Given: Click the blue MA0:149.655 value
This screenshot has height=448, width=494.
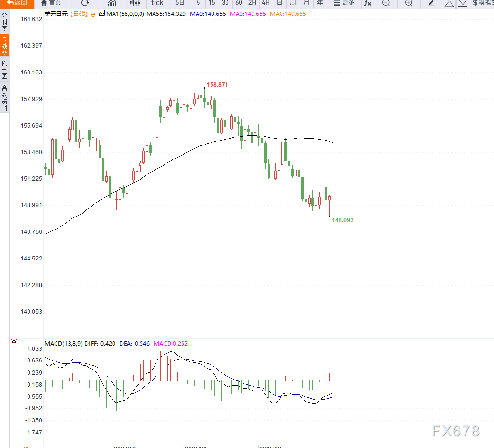Looking at the screenshot, I should [208, 14].
